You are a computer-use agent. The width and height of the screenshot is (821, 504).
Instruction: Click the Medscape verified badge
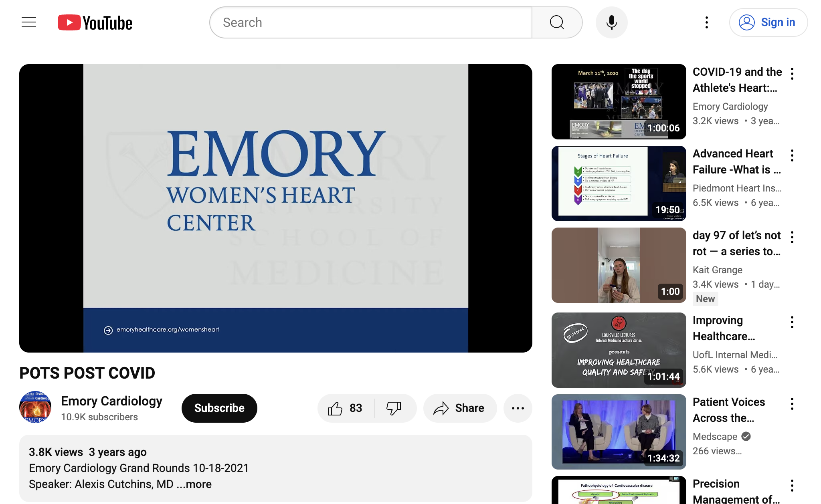point(746,436)
